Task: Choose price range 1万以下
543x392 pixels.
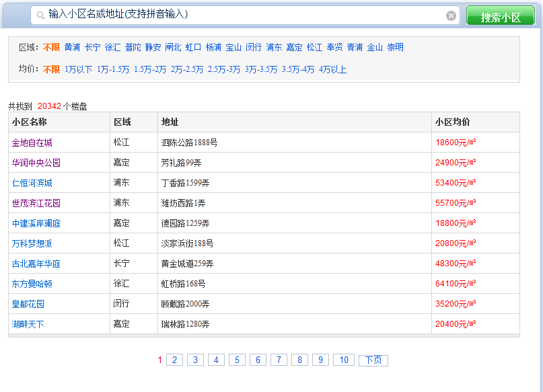Action: [78, 69]
